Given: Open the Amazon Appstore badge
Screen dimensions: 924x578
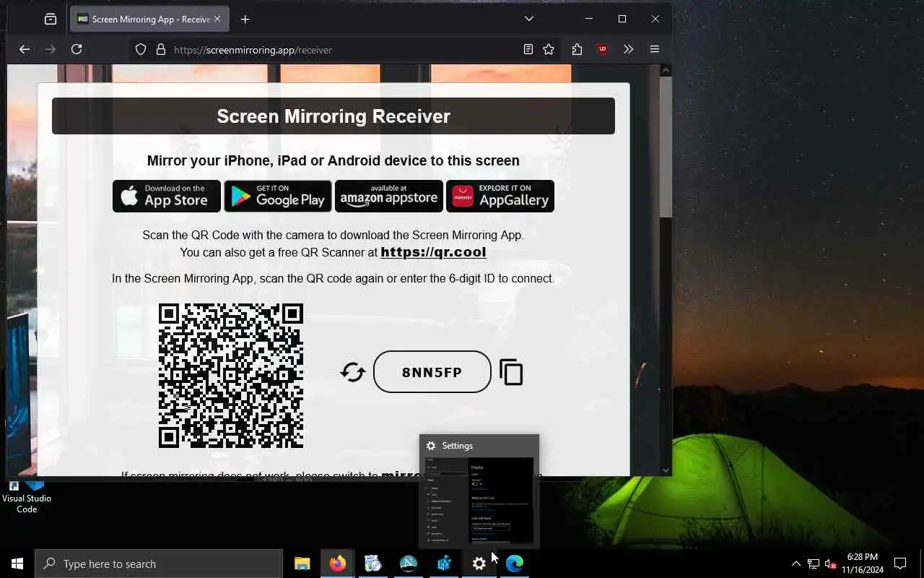Looking at the screenshot, I should (x=389, y=196).
